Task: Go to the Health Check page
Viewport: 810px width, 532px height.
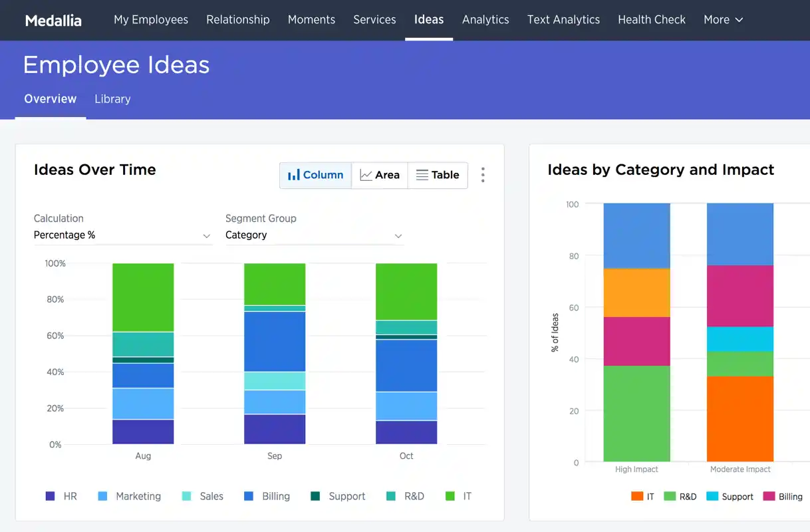Action: pyautogui.click(x=651, y=20)
